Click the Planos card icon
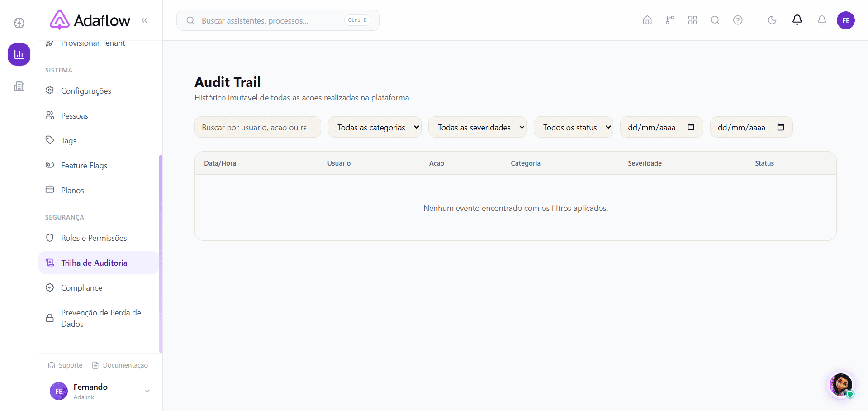 click(x=50, y=190)
